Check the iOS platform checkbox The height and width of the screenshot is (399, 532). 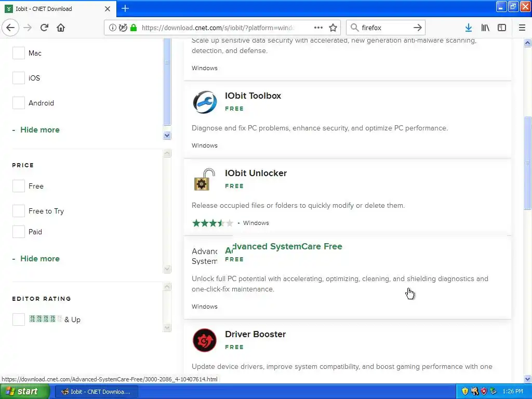tap(19, 78)
